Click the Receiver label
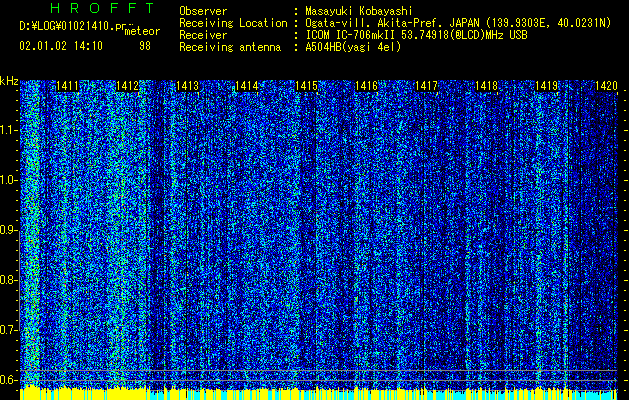Viewport: 629px width, 400px height. tap(203, 35)
